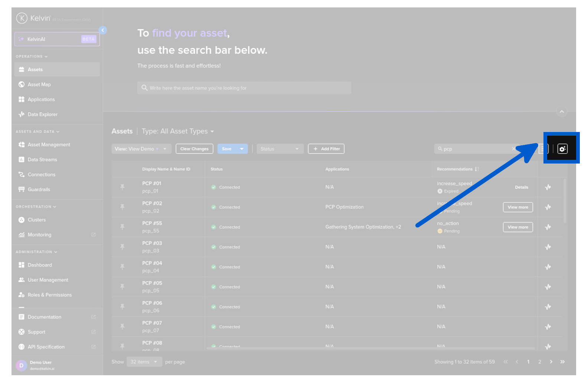Open Asset Map in the sidebar
This screenshot has width=588, height=383.
pyautogui.click(x=39, y=85)
